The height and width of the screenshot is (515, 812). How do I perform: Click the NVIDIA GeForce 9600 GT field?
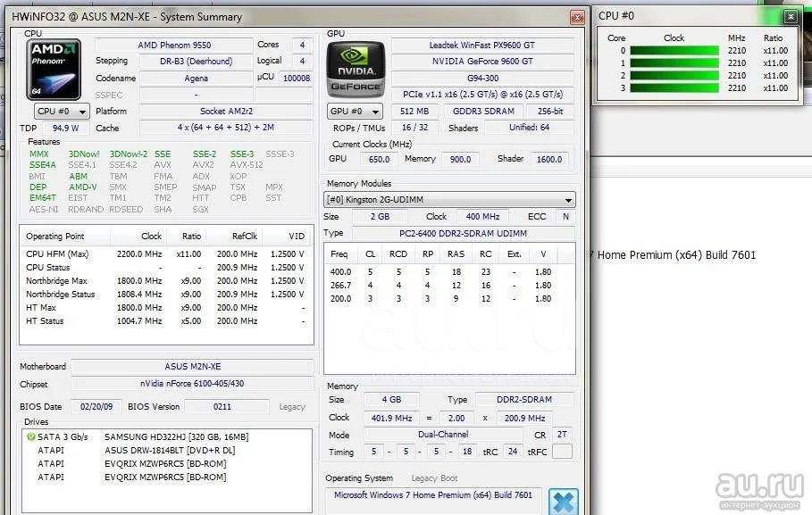(482, 61)
